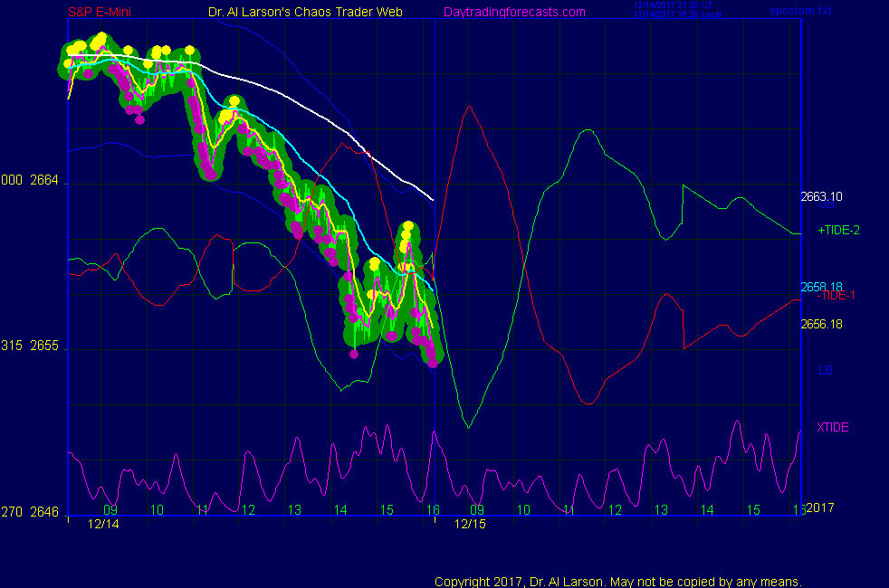Click hour '14' of the 12/14 session

pos(340,510)
